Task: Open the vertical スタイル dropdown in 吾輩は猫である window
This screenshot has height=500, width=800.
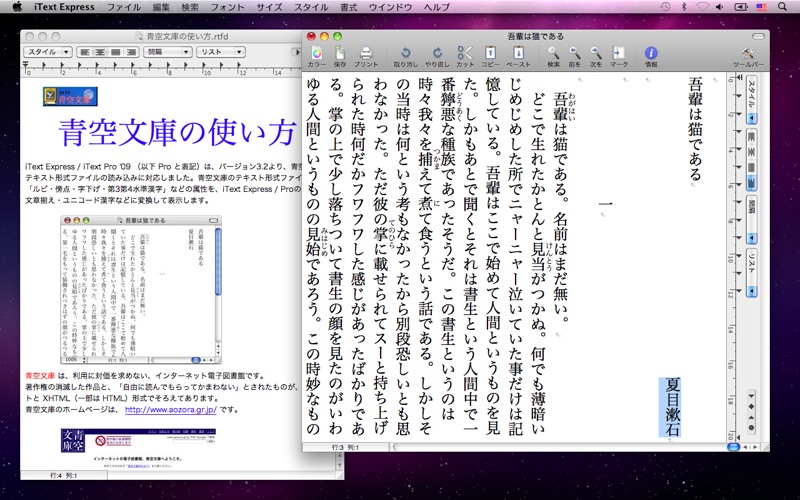Action: click(752, 101)
